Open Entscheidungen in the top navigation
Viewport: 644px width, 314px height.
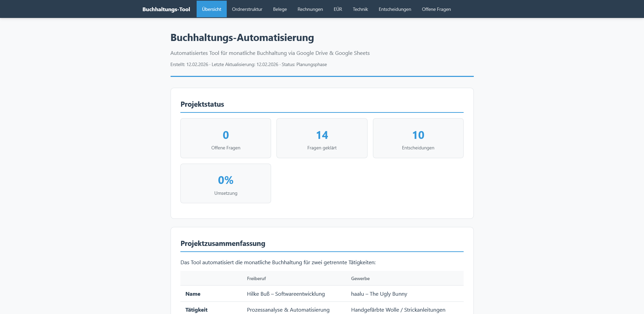[395, 9]
